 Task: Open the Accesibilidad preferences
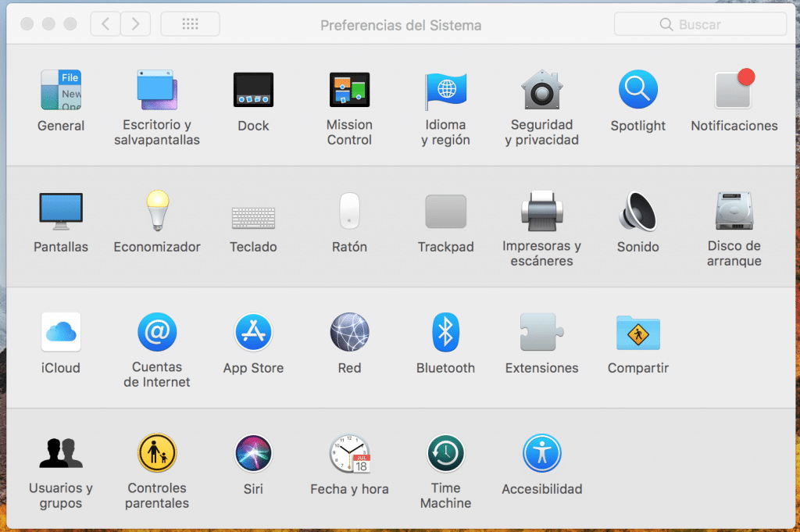(x=542, y=453)
